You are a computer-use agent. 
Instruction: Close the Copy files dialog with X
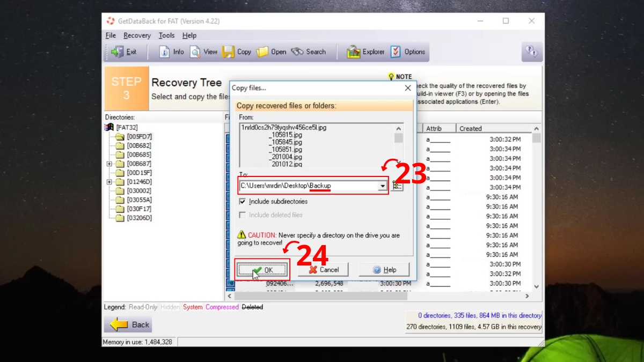[408, 88]
